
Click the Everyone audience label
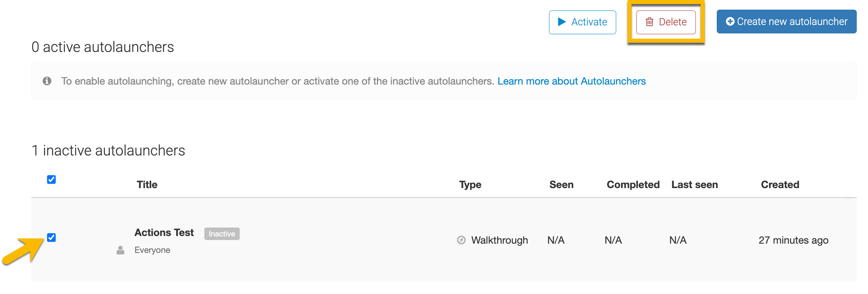(x=152, y=250)
